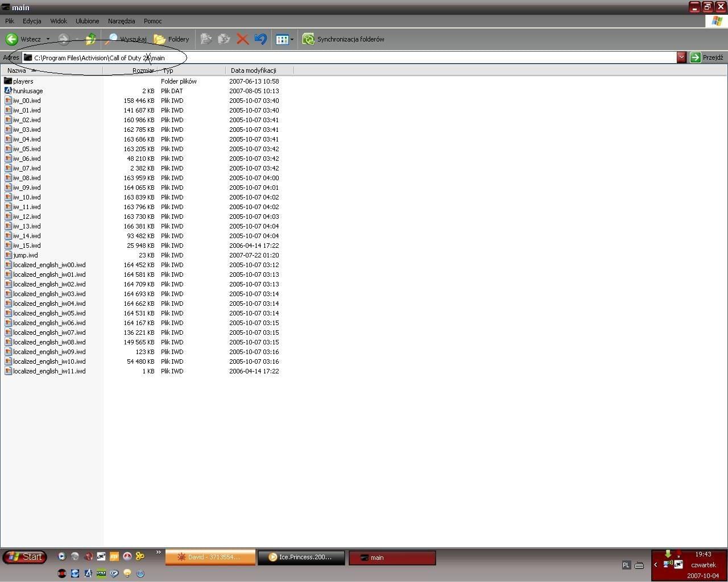The width and height of the screenshot is (728, 582).
Task: Click size value 48 210 KB
Action: click(140, 159)
